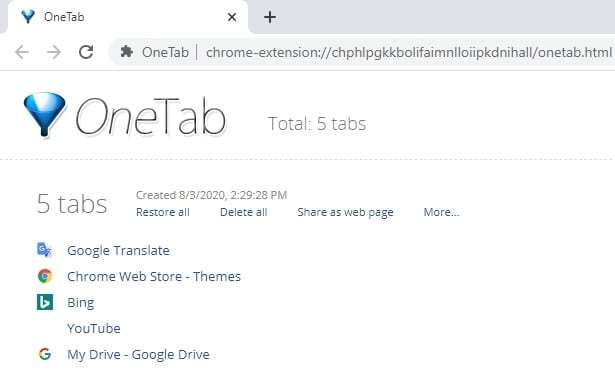This screenshot has width=615, height=382.
Task: Open the My Drive - Google Drive link
Action: click(x=138, y=355)
